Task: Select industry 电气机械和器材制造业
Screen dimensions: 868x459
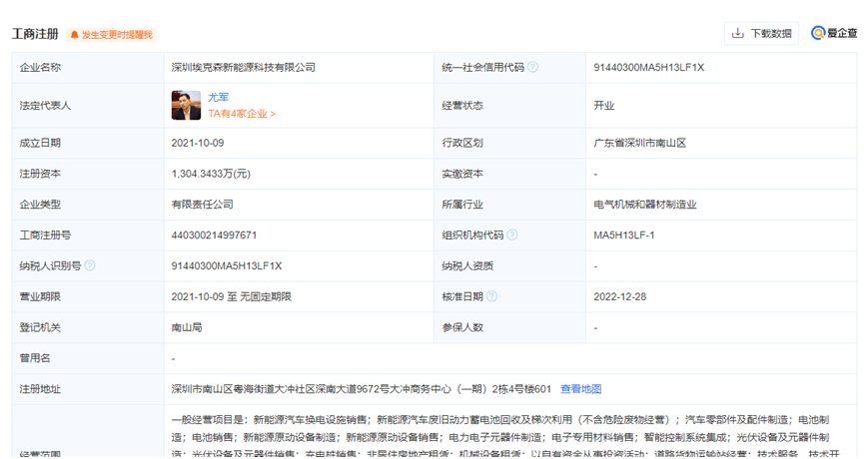Action: point(645,205)
